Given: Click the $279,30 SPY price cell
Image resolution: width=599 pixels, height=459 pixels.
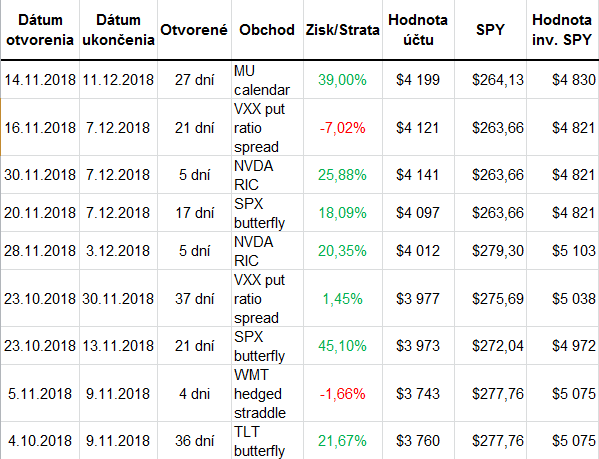Looking at the screenshot, I should pyautogui.click(x=491, y=251).
